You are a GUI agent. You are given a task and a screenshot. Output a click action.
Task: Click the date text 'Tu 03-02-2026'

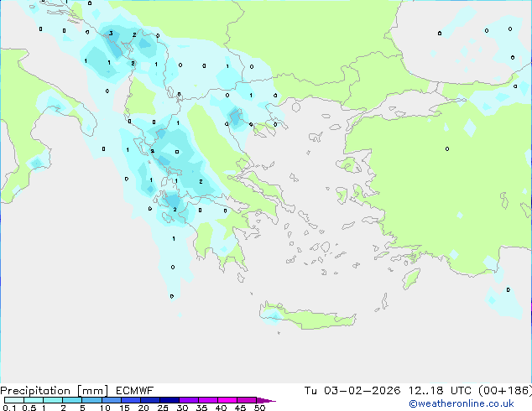[x=352, y=391]
